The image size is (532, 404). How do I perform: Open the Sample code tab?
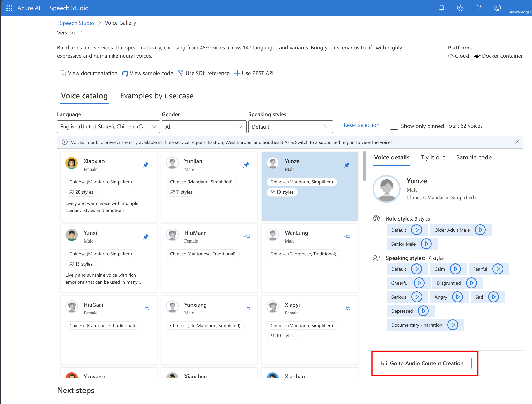tap(474, 157)
